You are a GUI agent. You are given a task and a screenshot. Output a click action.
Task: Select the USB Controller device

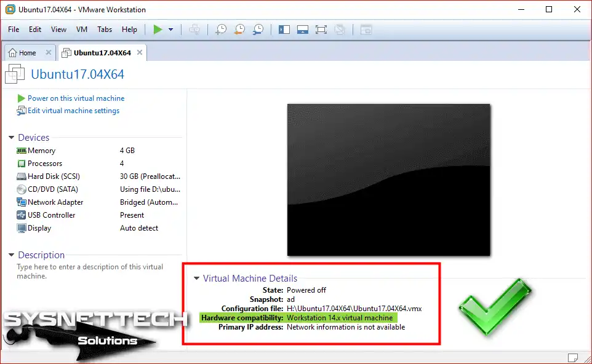pyautogui.click(x=99, y=215)
